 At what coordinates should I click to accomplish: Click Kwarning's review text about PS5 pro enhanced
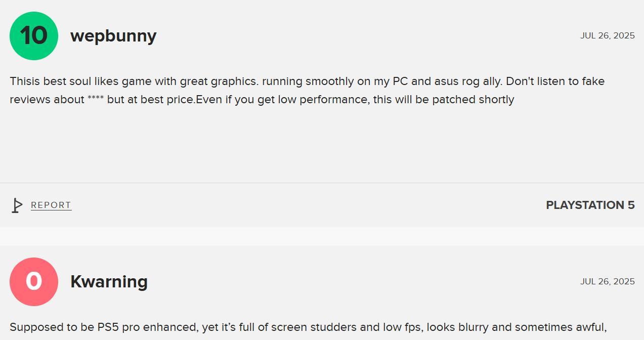(x=308, y=327)
